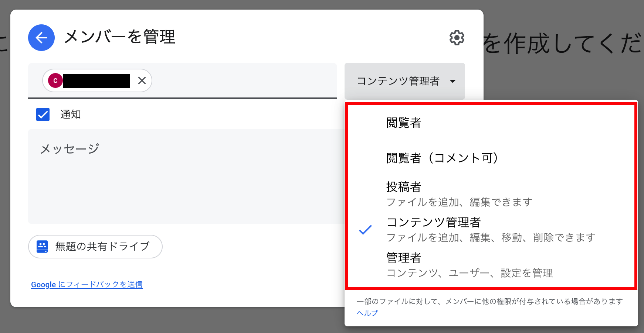Open the Google feedback link
The image size is (644, 333).
pyautogui.click(x=87, y=284)
